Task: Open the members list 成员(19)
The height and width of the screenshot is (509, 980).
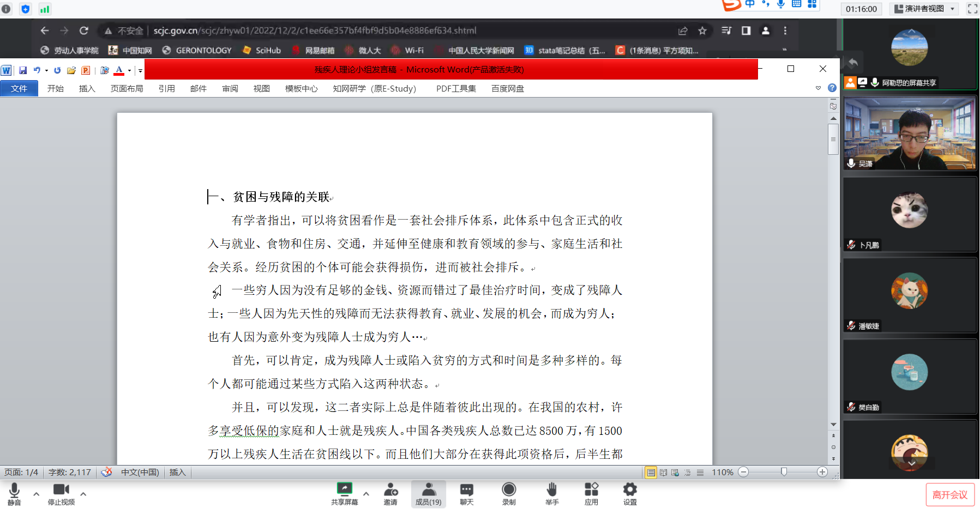Action: pyautogui.click(x=429, y=494)
